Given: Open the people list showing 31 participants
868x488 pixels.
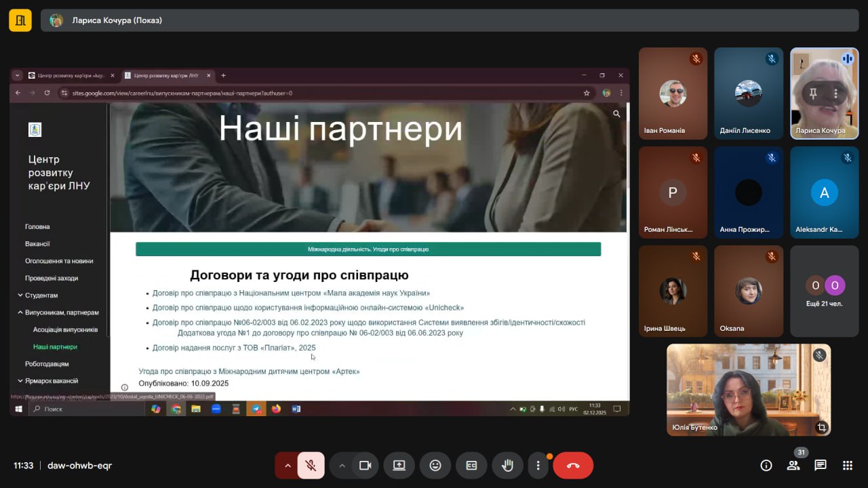Looking at the screenshot, I should pos(793,465).
